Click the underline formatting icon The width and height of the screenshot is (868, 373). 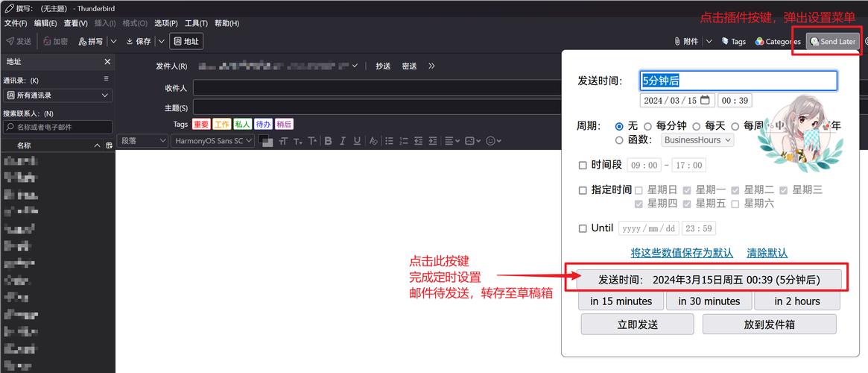[357, 141]
